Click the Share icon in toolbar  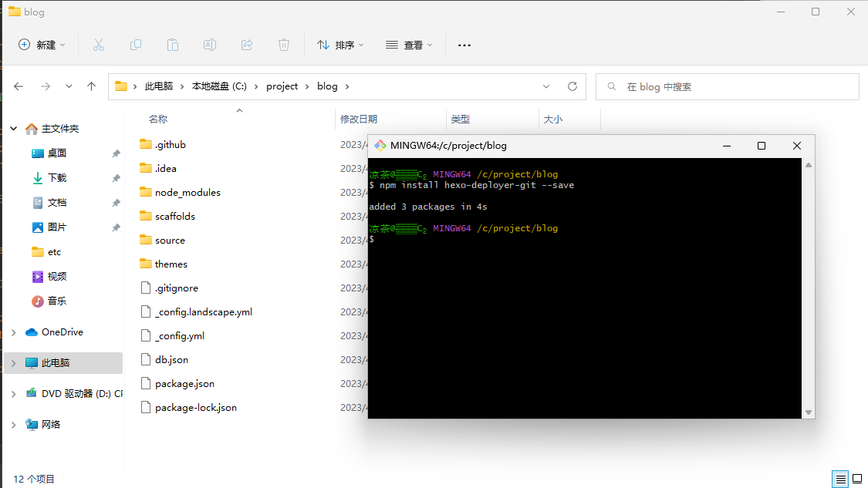(x=247, y=45)
